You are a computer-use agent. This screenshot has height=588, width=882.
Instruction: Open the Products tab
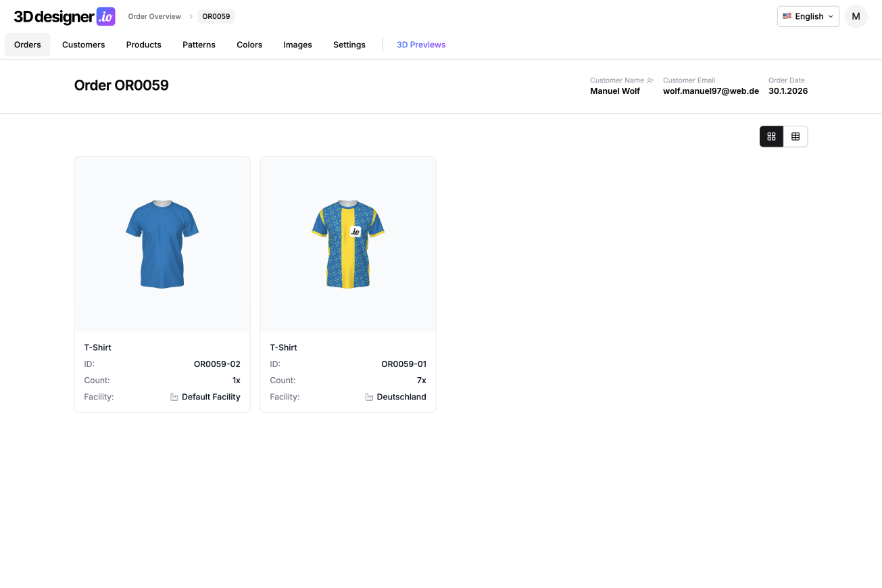pos(143,45)
